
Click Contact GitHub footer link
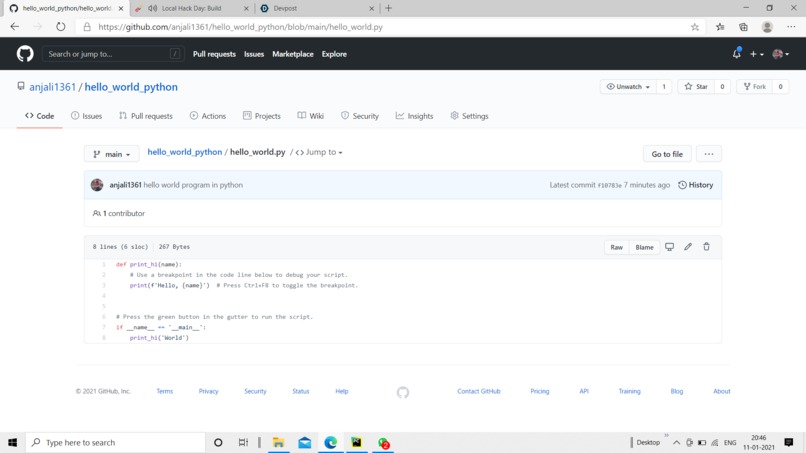click(x=479, y=391)
